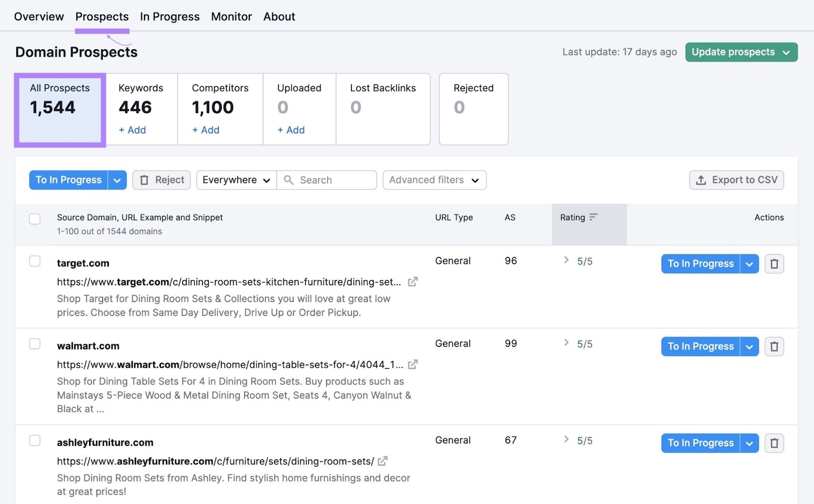Expand the 5/5 rating details for walmart.com
The image size is (814, 504).
tap(566, 343)
